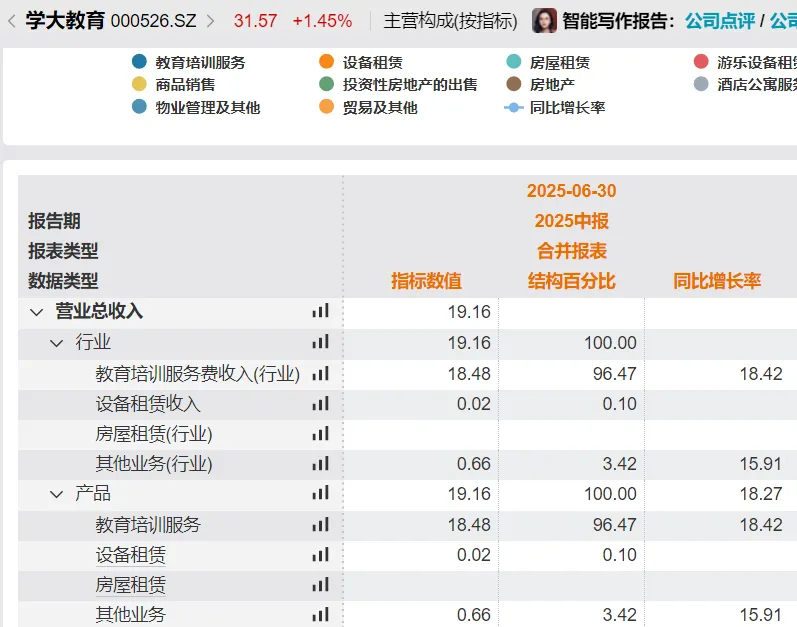Open the underlined 其他业务 product link
Viewport: 797px width, 627px height.
pos(130,615)
